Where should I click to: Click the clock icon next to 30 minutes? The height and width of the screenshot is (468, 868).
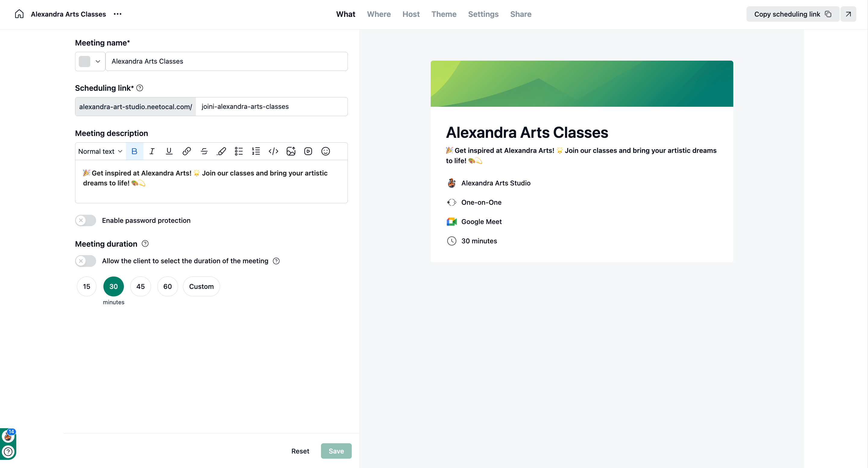click(451, 241)
